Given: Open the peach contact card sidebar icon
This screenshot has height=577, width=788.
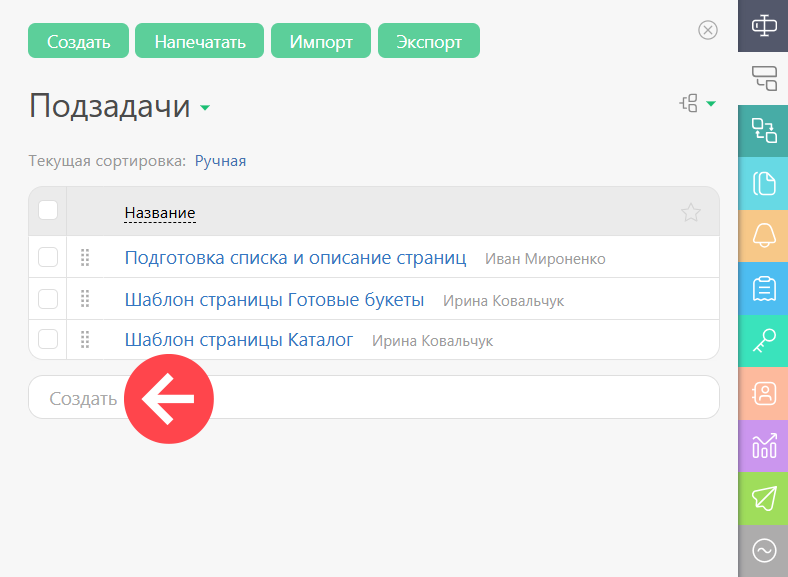Looking at the screenshot, I should [763, 394].
